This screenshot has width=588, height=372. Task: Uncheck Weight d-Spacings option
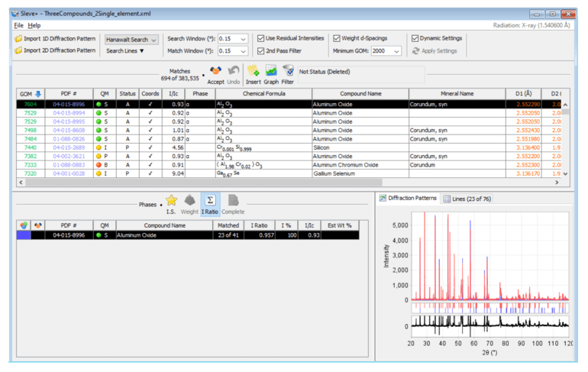(337, 38)
